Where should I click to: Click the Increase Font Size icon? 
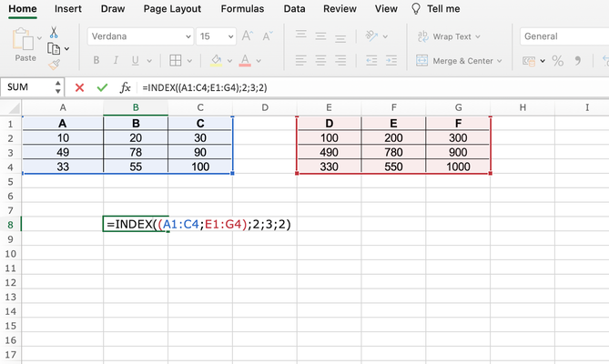[x=245, y=36]
